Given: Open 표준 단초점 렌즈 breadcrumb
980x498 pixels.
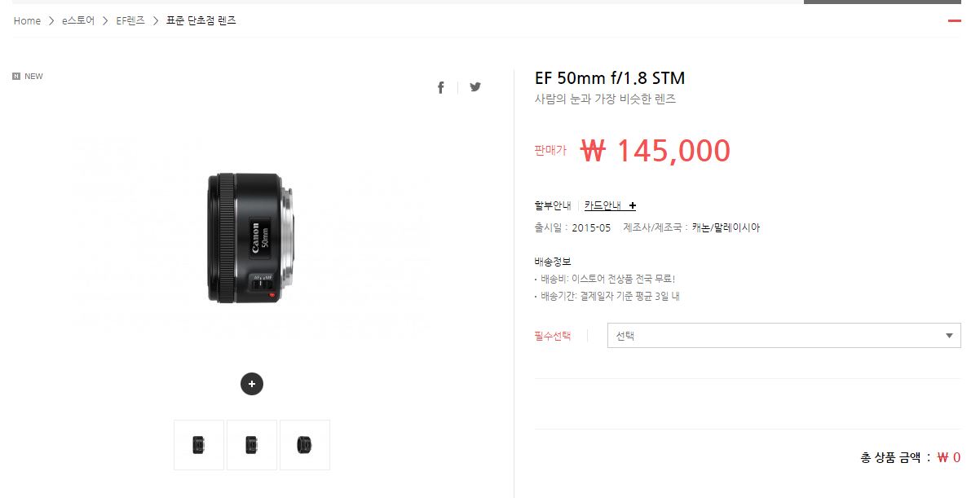Looking at the screenshot, I should [201, 21].
